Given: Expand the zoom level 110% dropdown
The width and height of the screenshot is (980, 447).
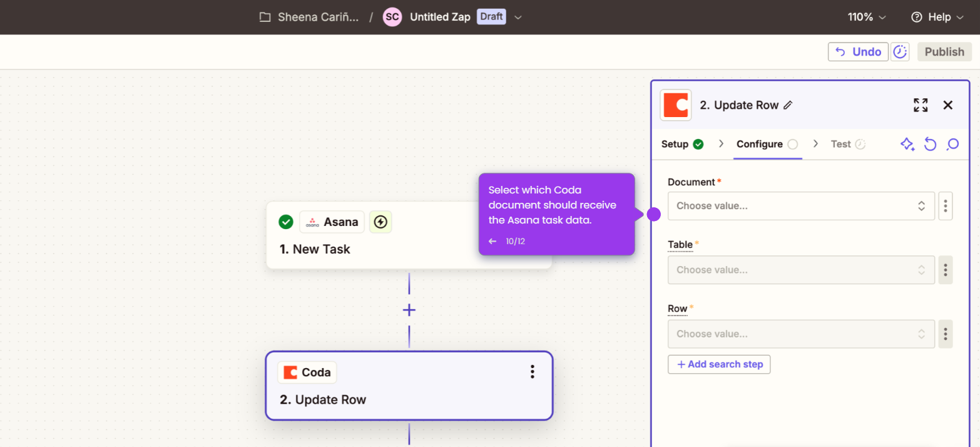Looking at the screenshot, I should (867, 17).
